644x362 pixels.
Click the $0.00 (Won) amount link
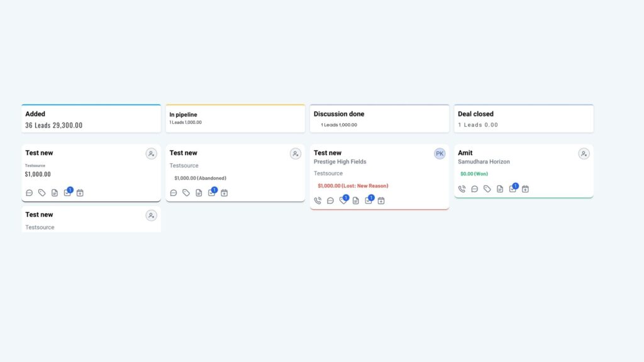[473, 173]
